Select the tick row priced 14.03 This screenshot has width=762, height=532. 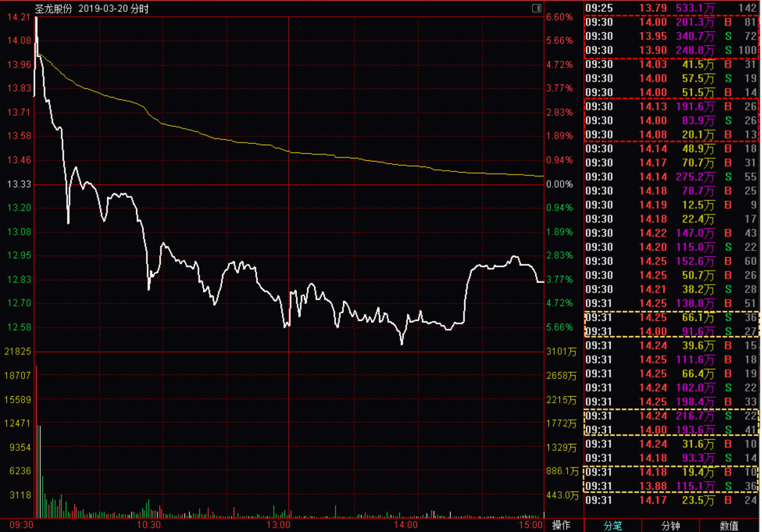(671, 64)
